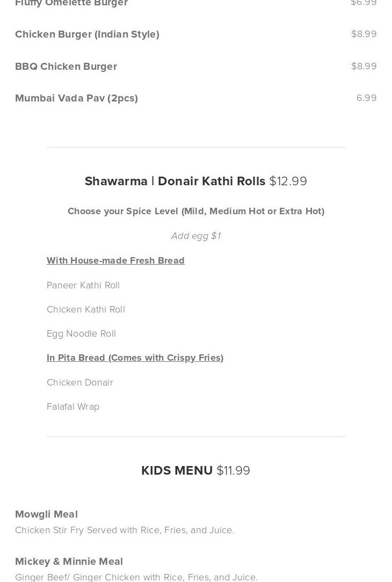Screen dimensions: 392x582
Task: Select Chicken Donair
Action: [x=80, y=382]
